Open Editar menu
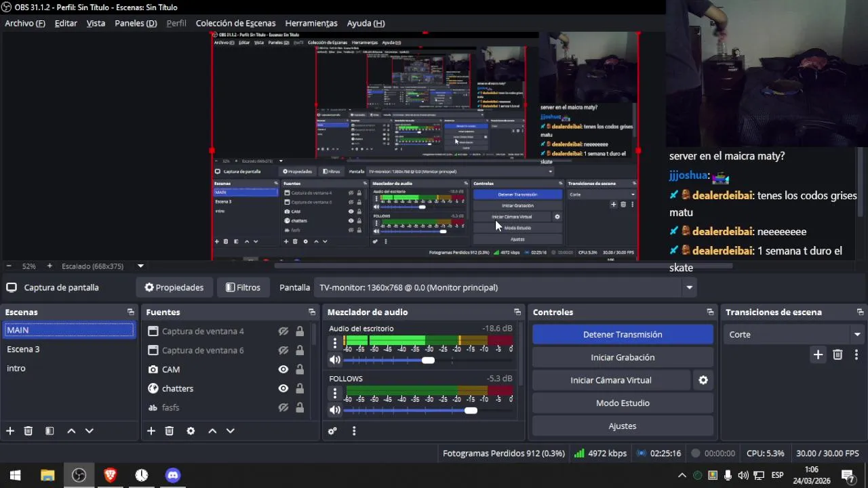Image resolution: width=868 pixels, height=488 pixels. (x=66, y=23)
